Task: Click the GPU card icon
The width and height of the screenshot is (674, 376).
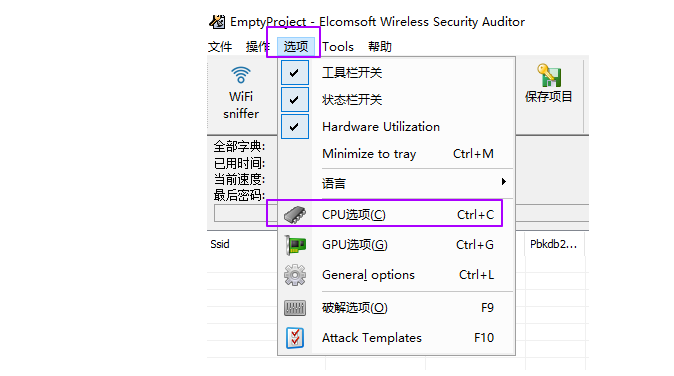Action: 295,245
